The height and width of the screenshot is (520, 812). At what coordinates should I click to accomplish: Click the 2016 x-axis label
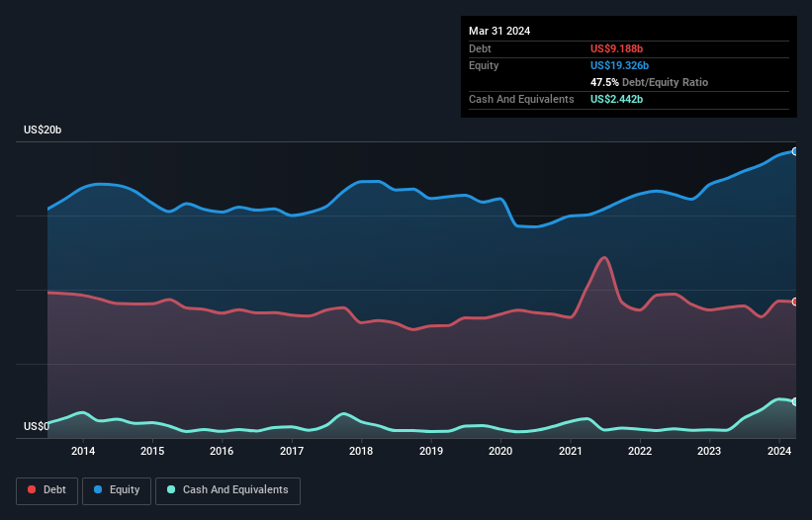pyautogui.click(x=222, y=451)
